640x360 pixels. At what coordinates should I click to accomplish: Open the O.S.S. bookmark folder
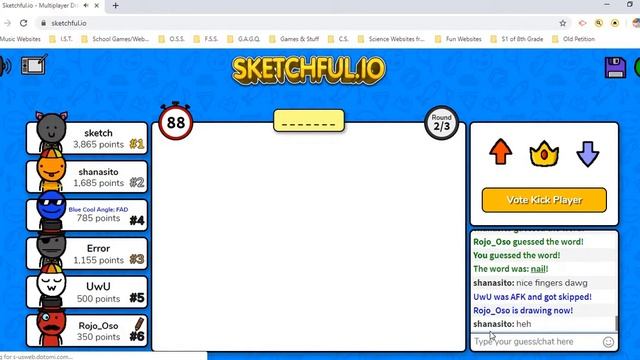coord(172,39)
